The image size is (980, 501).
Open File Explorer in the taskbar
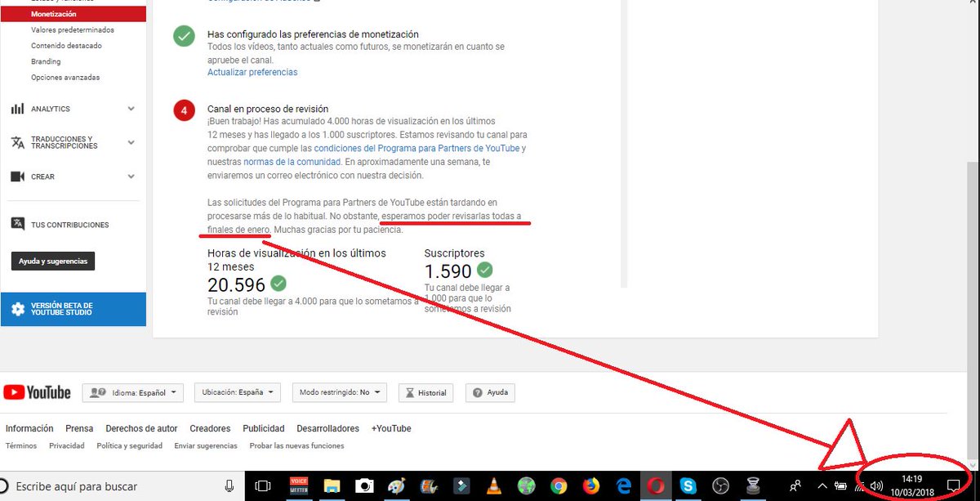click(x=332, y=487)
